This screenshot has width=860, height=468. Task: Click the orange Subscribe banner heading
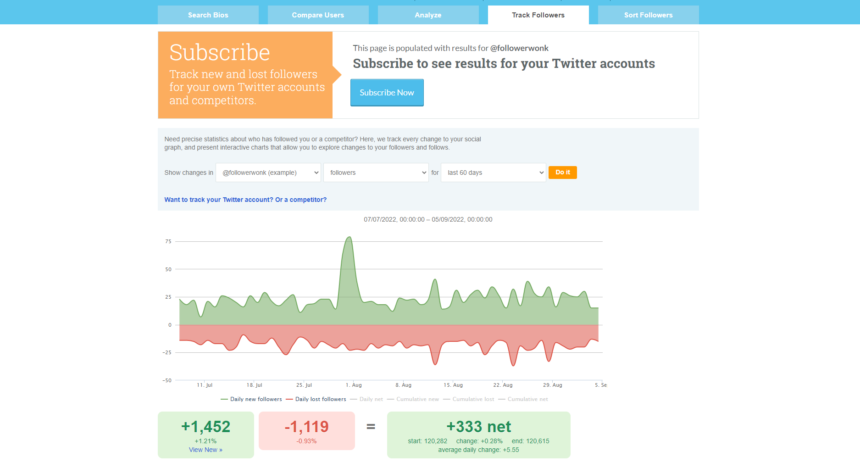tap(220, 53)
